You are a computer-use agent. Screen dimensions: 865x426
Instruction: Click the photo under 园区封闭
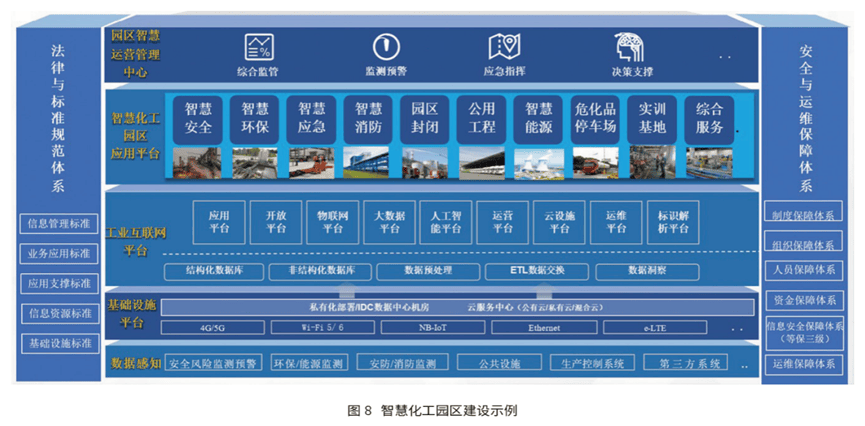[425, 161]
